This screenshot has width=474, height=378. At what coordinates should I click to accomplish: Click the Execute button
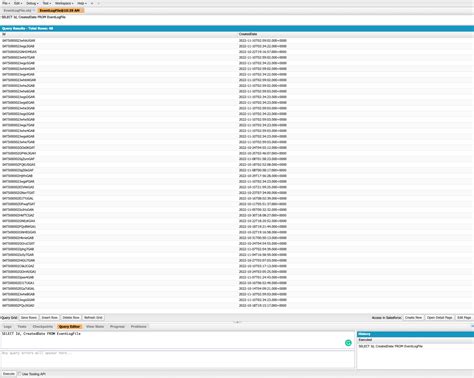tap(9, 374)
